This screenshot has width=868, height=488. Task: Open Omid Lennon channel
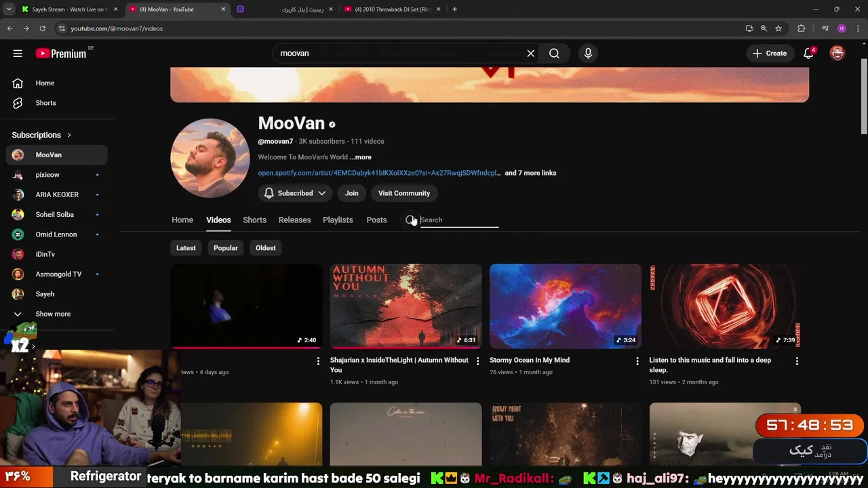point(57,235)
